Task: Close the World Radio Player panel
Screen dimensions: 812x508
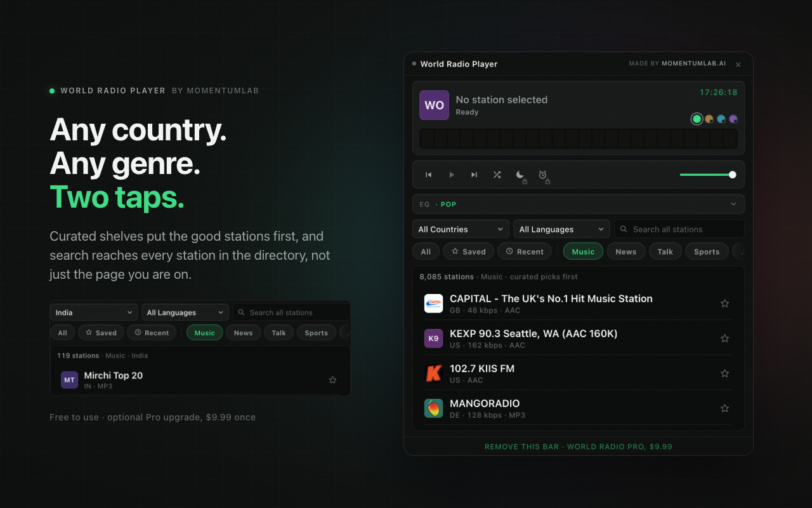Action: (x=738, y=65)
